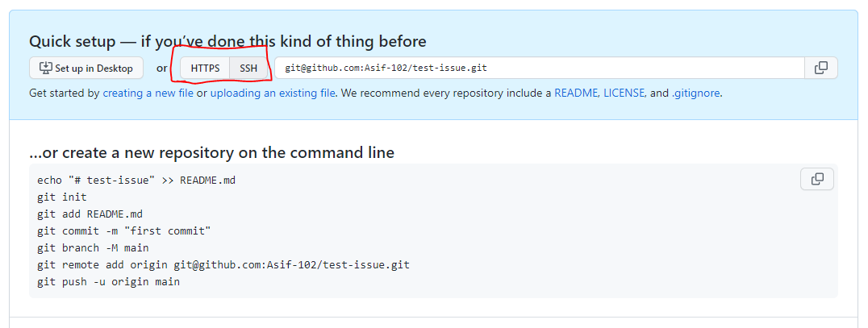
Task: Open the uploading an existing file link
Action: tap(273, 93)
